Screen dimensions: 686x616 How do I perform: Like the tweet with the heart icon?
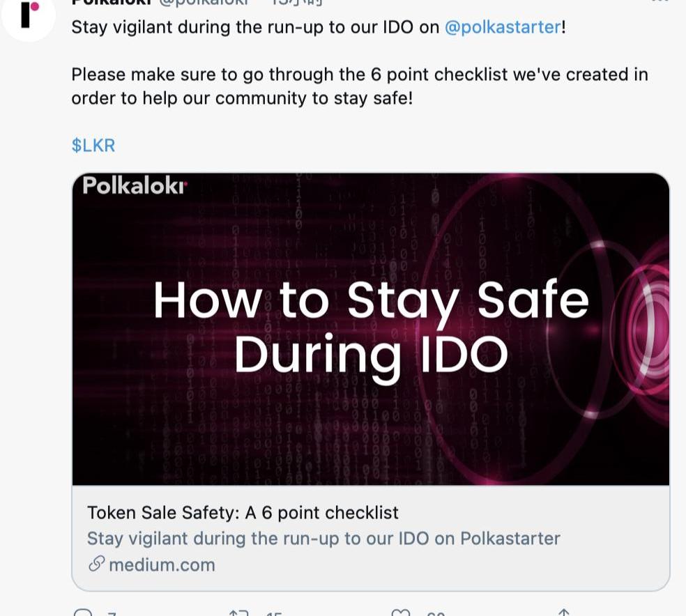point(400,613)
